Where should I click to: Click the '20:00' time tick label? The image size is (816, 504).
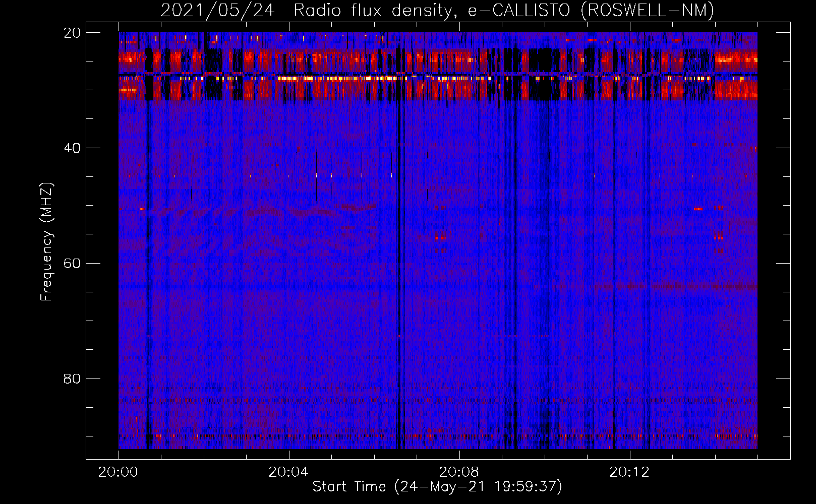pos(118,472)
